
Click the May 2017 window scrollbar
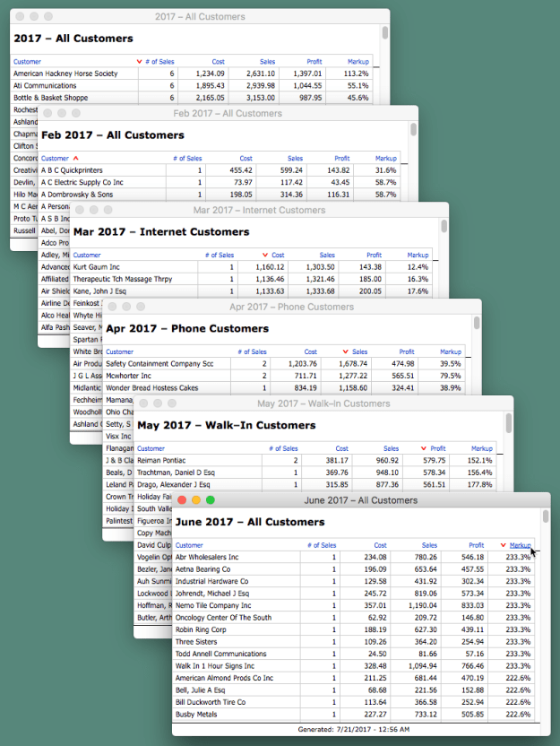509,423
